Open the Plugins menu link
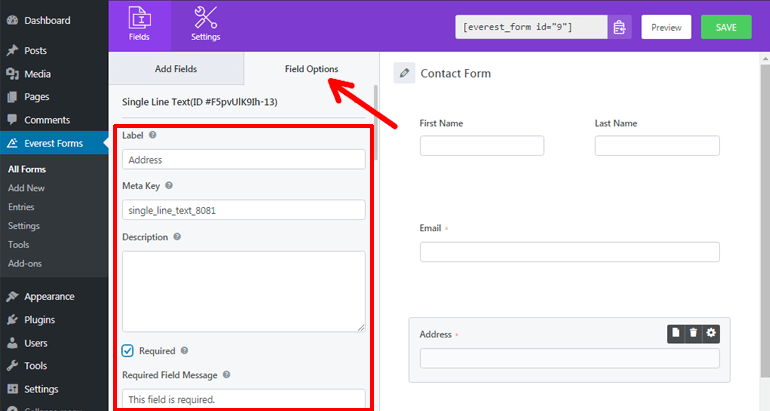This screenshot has height=411, width=770. point(39,320)
